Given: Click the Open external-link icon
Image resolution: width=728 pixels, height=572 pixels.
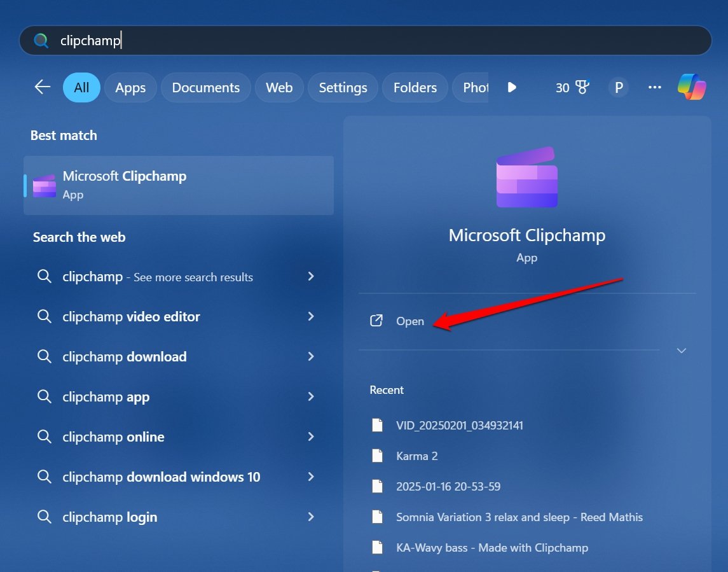Looking at the screenshot, I should coord(376,321).
